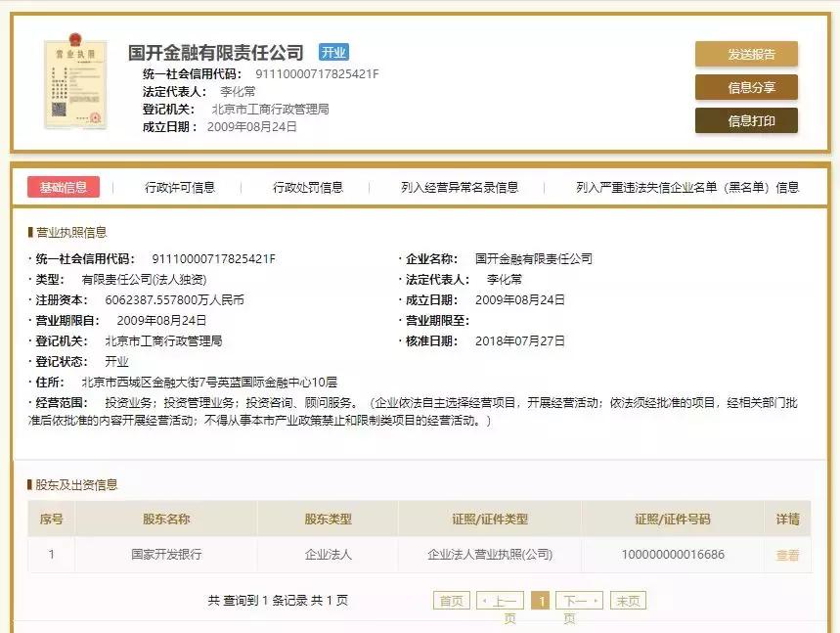Switch to the 行政处罚信息 tab

point(306,186)
